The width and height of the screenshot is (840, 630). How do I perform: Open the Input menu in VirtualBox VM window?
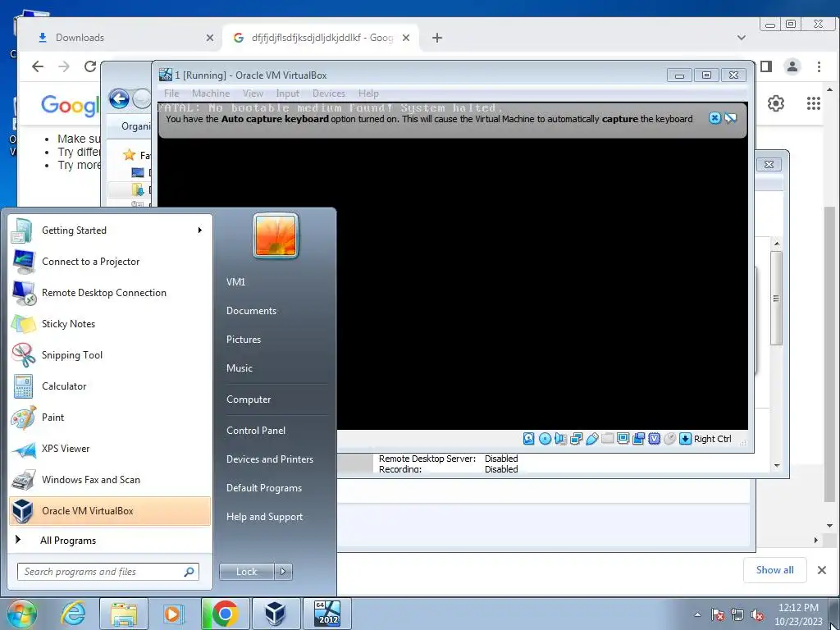[288, 94]
